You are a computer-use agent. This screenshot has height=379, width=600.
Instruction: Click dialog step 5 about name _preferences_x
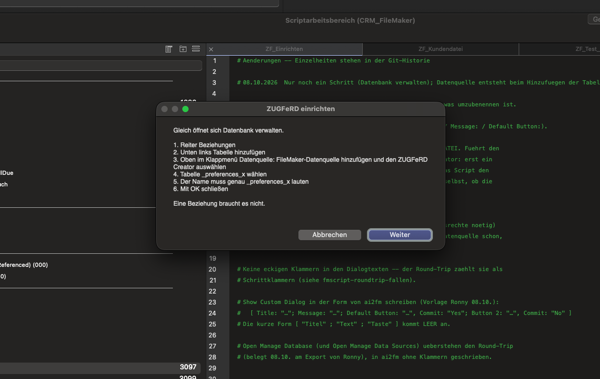(x=241, y=181)
